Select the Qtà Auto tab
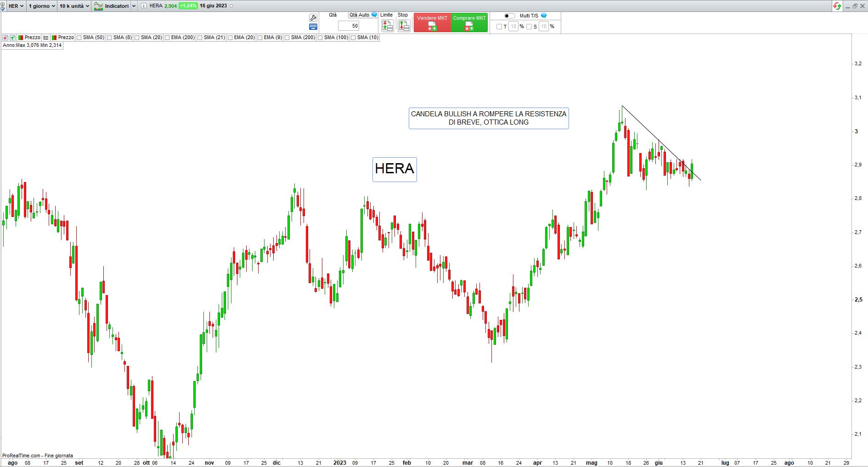 359,15
